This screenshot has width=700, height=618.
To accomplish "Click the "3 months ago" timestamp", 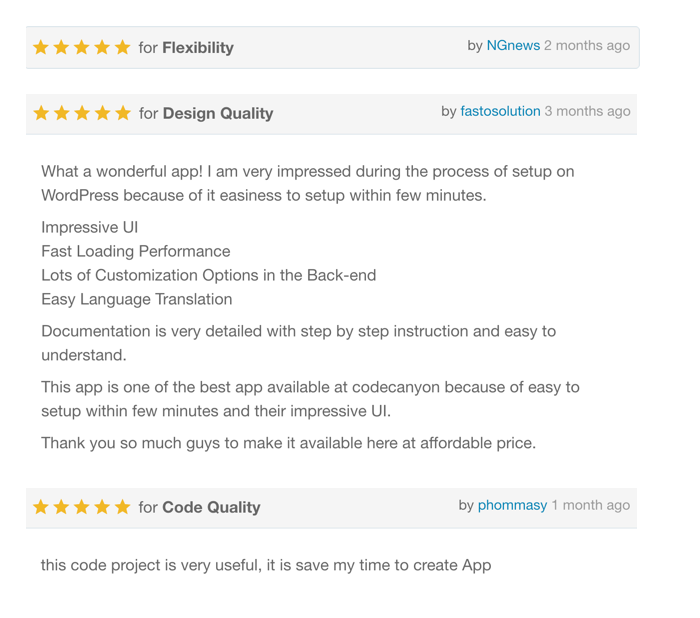I will click(x=587, y=112).
